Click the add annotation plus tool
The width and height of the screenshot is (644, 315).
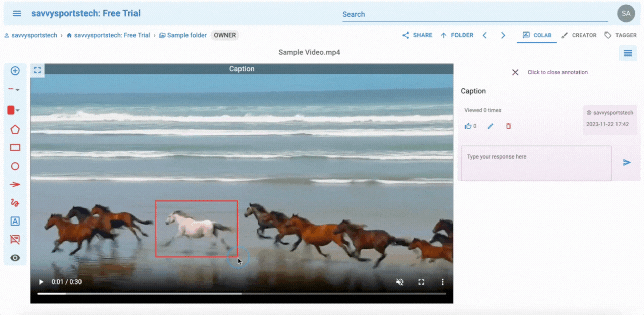[x=15, y=71]
